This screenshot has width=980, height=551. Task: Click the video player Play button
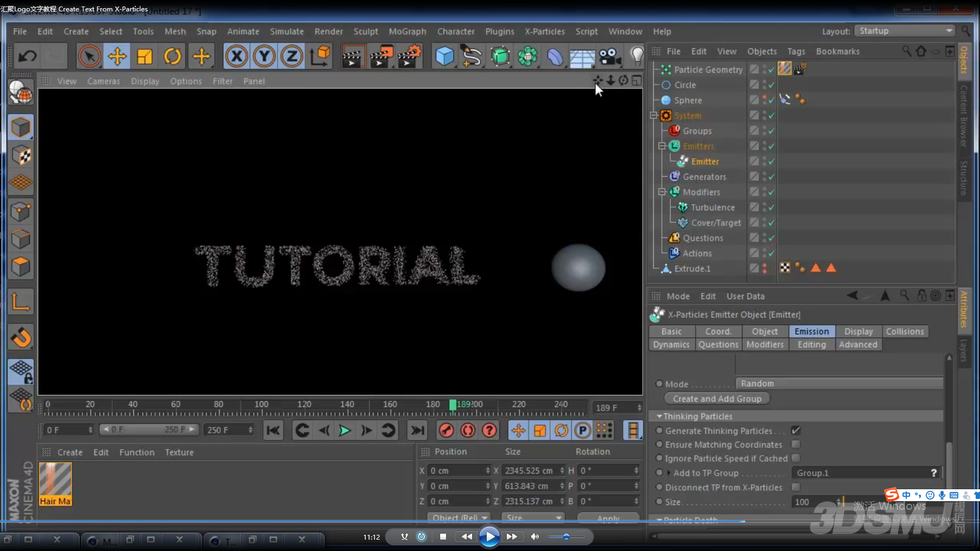click(x=489, y=536)
